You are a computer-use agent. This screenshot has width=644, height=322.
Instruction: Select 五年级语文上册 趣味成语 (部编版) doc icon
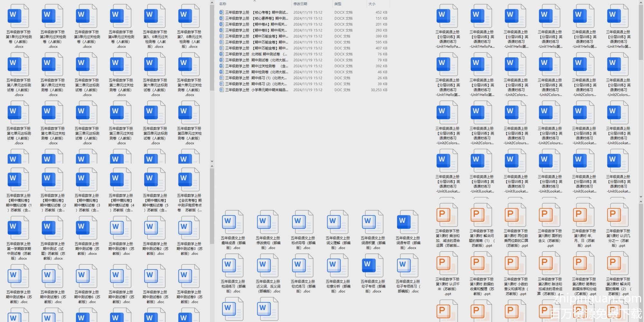click(x=233, y=222)
